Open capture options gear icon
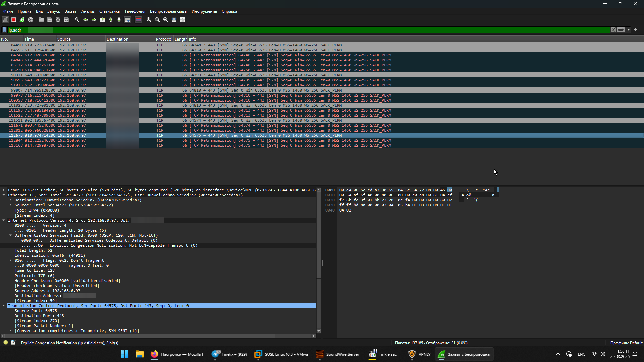 click(x=31, y=20)
